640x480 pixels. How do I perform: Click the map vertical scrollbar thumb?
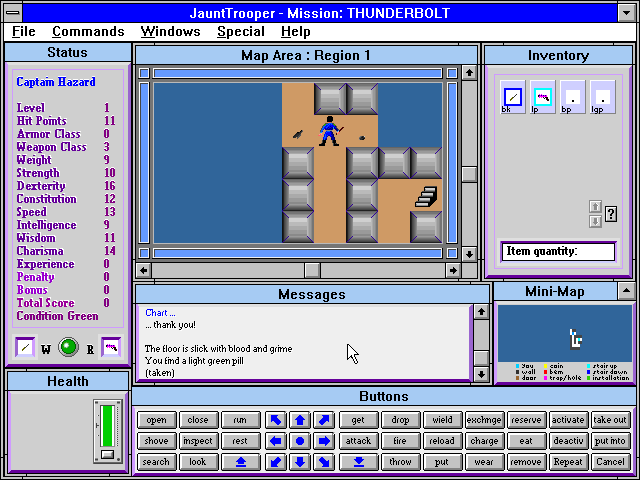469,174
